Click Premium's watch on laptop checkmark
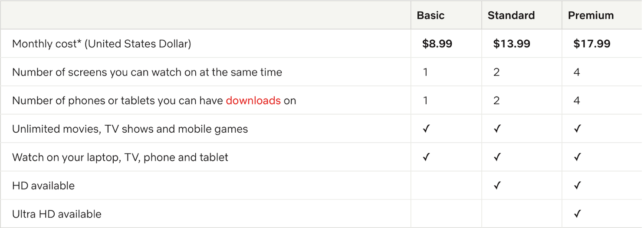 point(577,157)
